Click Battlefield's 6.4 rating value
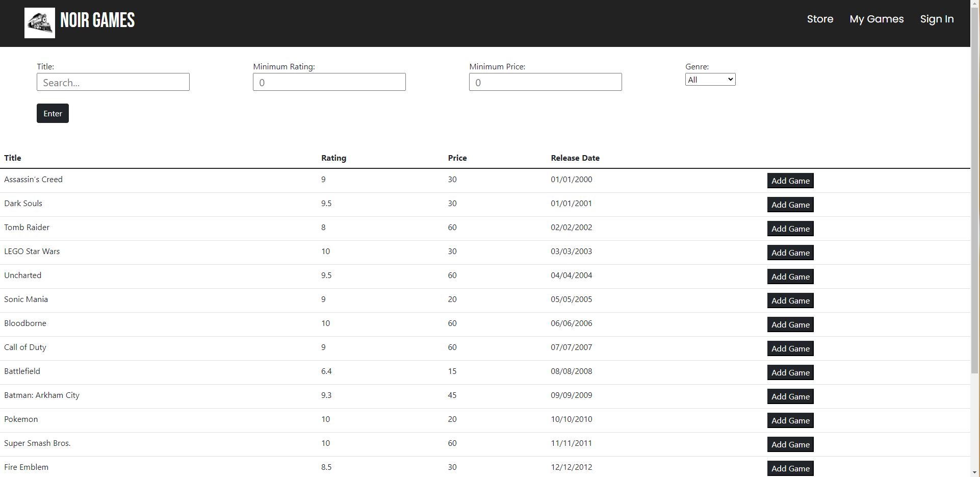 tap(326, 371)
